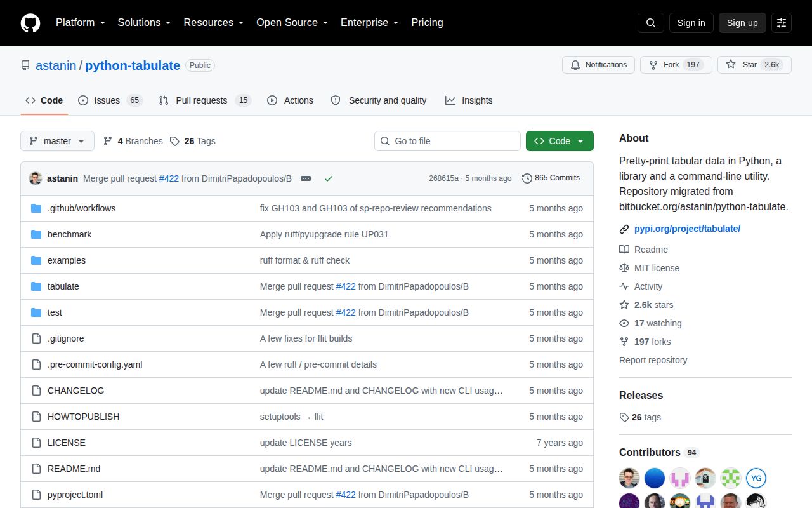Open the green Code dropdown button
812x508 pixels.
pos(560,141)
